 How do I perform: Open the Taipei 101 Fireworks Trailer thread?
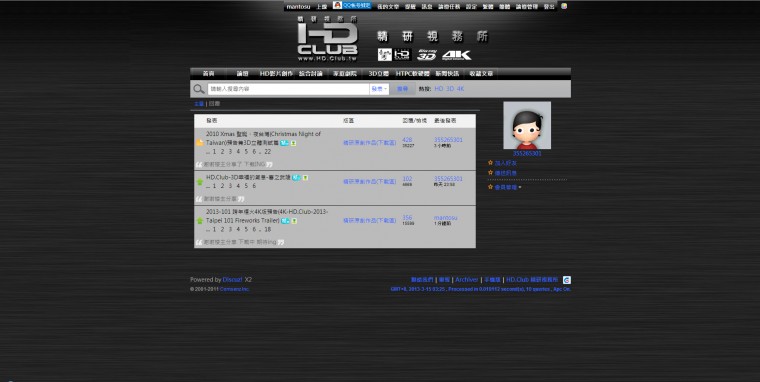pyautogui.click(x=267, y=216)
